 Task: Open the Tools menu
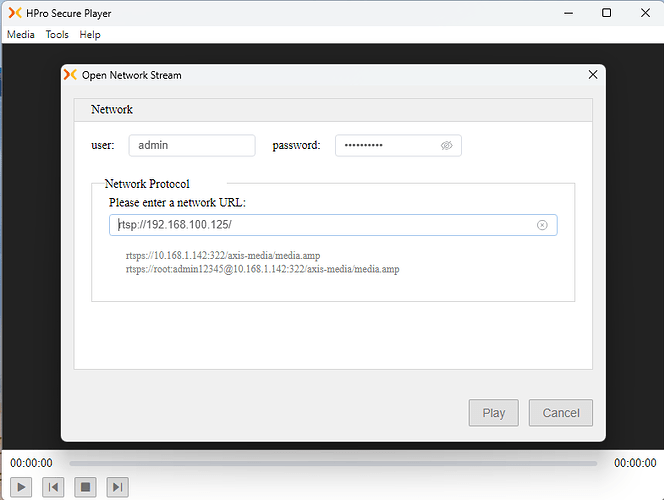click(x=57, y=34)
